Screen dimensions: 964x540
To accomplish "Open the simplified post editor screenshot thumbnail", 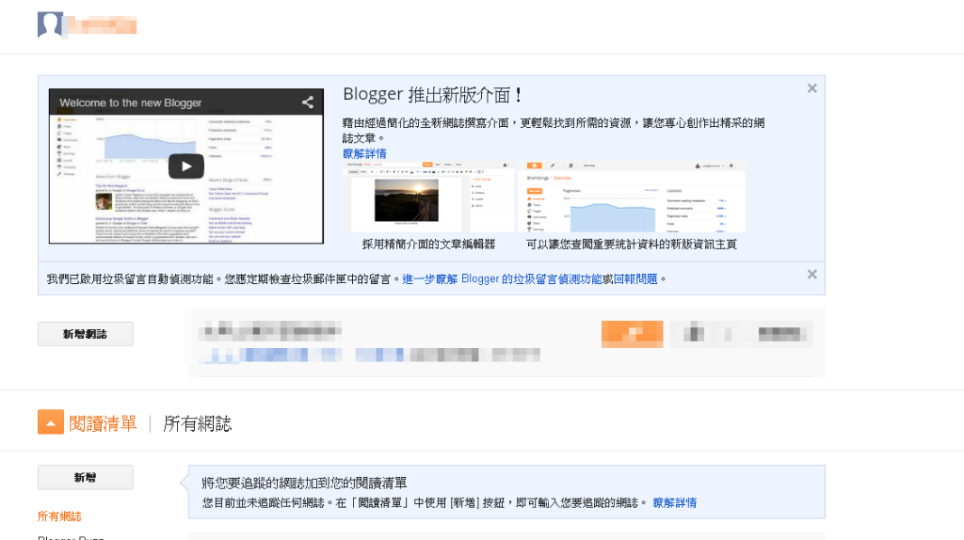I will (428, 196).
